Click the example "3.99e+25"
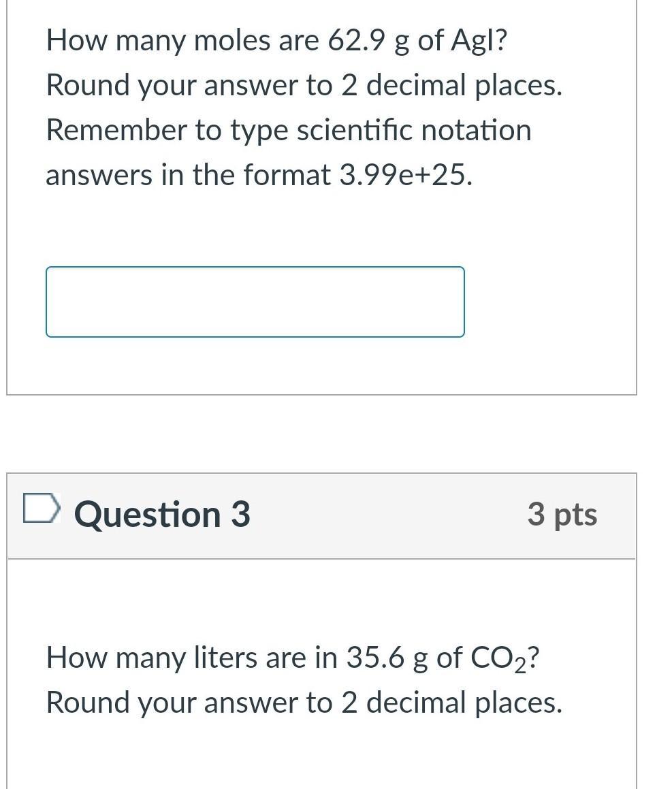Viewport: 672px width, 789px height. [404, 175]
